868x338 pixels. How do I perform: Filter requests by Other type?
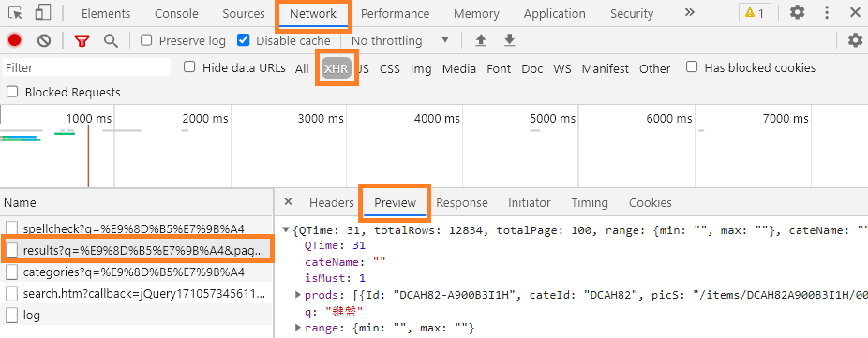click(x=655, y=68)
